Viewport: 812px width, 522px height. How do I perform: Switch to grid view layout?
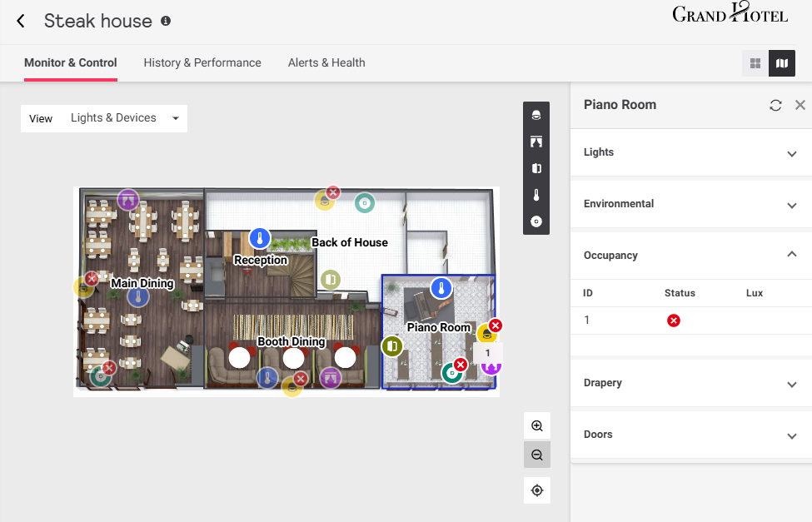click(x=755, y=63)
